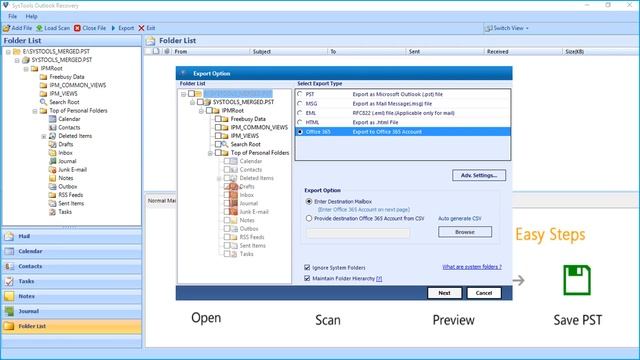Select Sent Items icon in left folder tree
640x360 pixels.
click(52, 204)
